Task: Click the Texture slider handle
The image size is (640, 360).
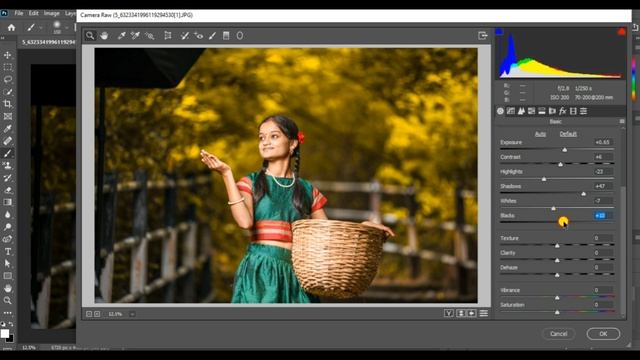Action: [x=557, y=246]
